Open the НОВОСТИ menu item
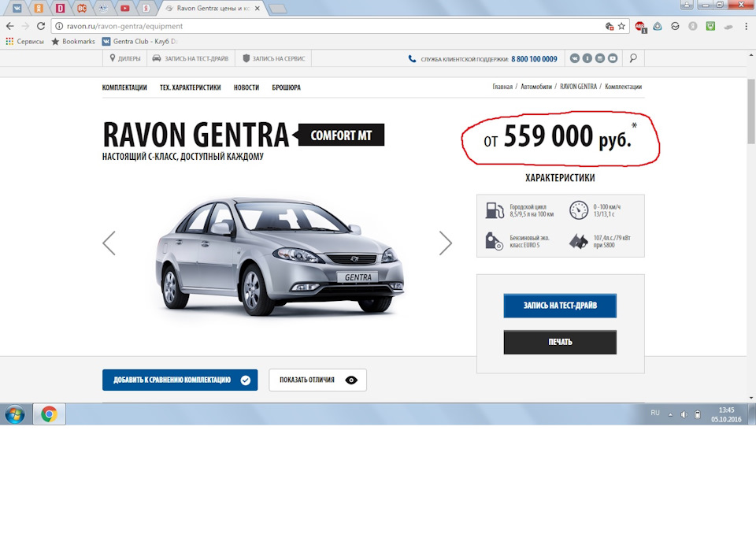 pos(246,87)
